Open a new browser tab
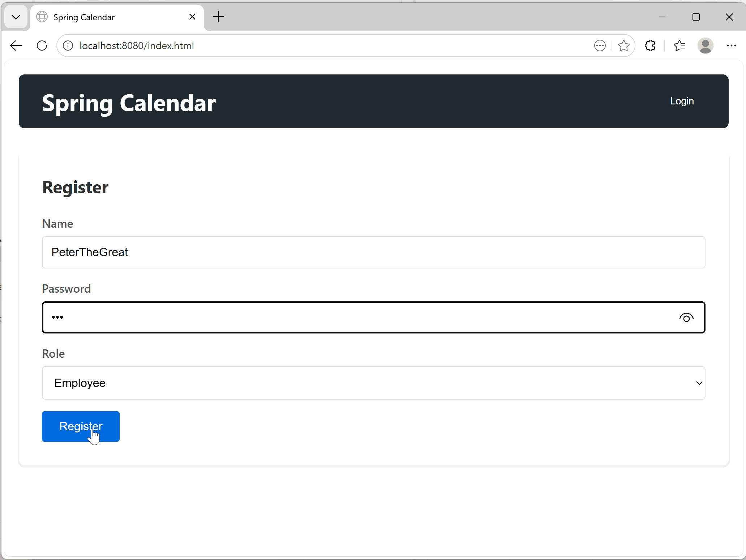The height and width of the screenshot is (560, 746). point(218,17)
